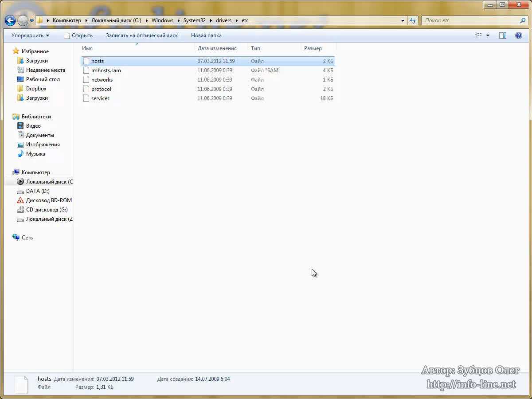Select DATA (D:) drive in tree

38,191
